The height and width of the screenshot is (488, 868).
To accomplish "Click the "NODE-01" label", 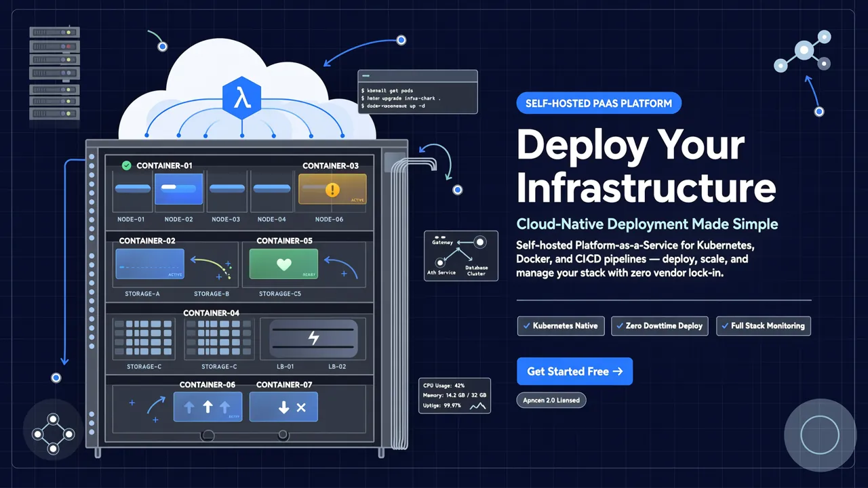I will pyautogui.click(x=132, y=219).
